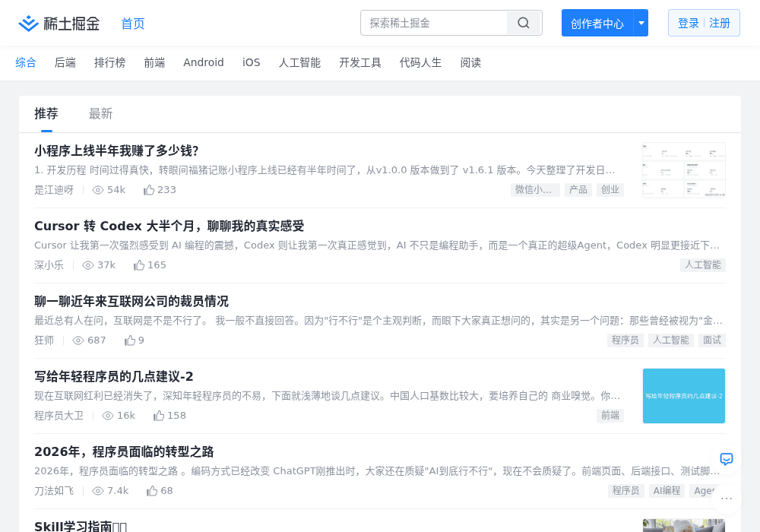760x532 pixels.
Task: Open article Cursor 转 Codex 大半个月
Action: [x=169, y=226]
